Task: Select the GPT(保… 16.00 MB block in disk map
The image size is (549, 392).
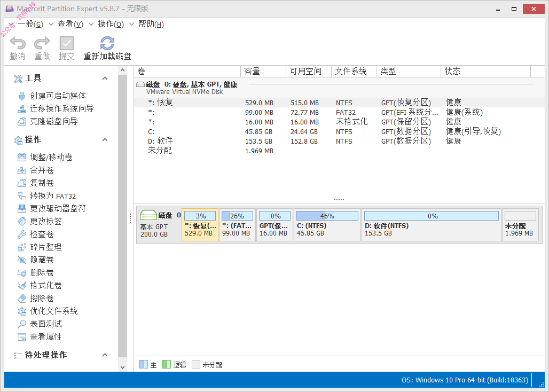Action: [x=274, y=225]
